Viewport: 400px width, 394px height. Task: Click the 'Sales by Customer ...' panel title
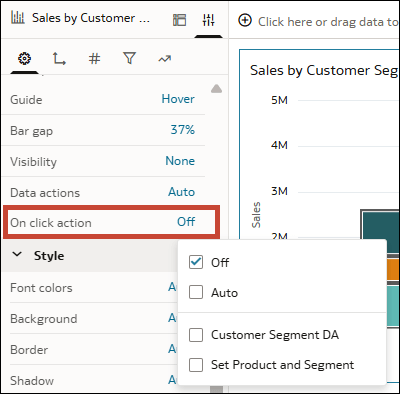[x=91, y=18]
